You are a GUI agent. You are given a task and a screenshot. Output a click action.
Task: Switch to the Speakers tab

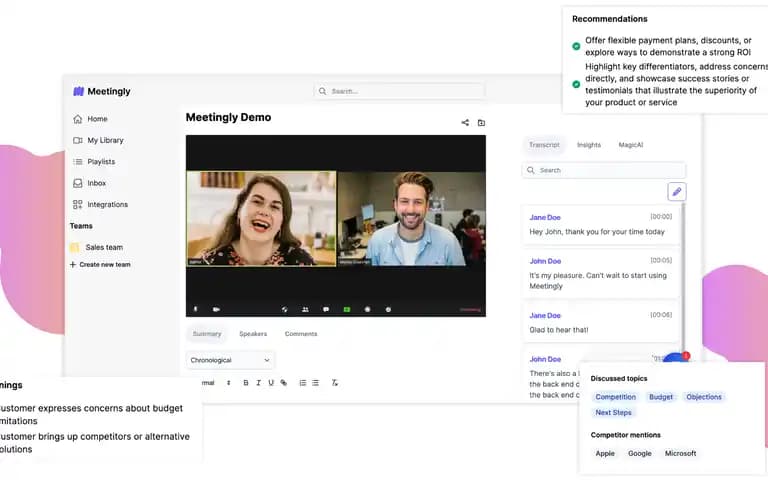[x=253, y=334]
